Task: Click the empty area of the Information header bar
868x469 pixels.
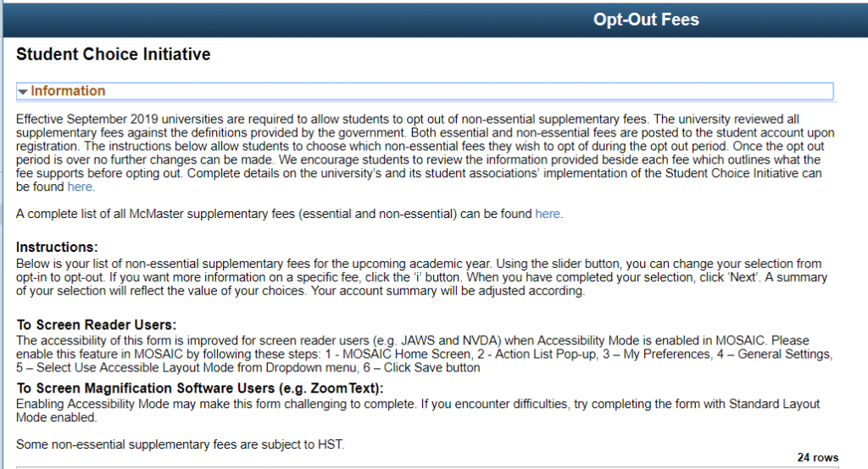Action: 466,91
